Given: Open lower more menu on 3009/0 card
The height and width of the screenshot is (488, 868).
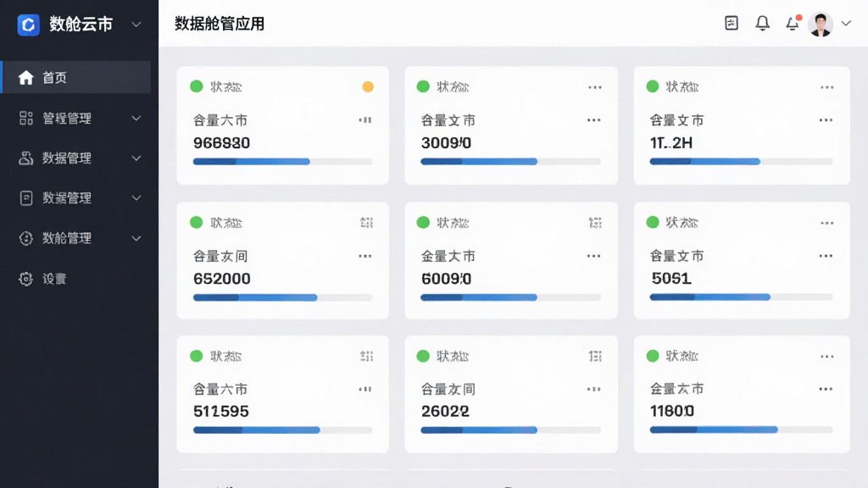Looking at the screenshot, I should click(x=594, y=120).
